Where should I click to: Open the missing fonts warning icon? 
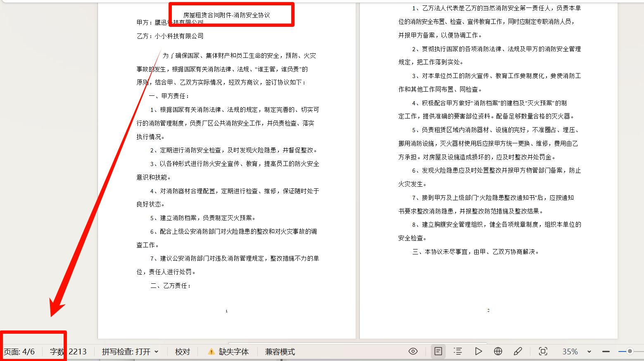[211, 351]
